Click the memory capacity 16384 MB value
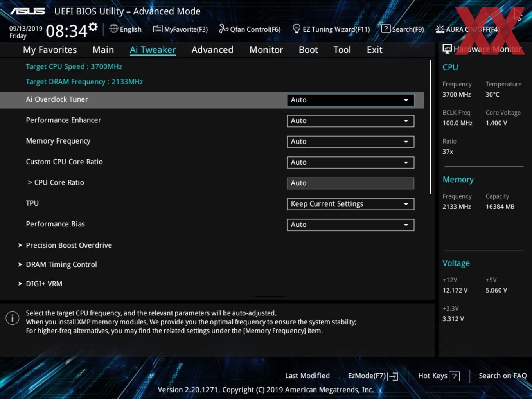This screenshot has height=399, width=532. click(x=500, y=207)
